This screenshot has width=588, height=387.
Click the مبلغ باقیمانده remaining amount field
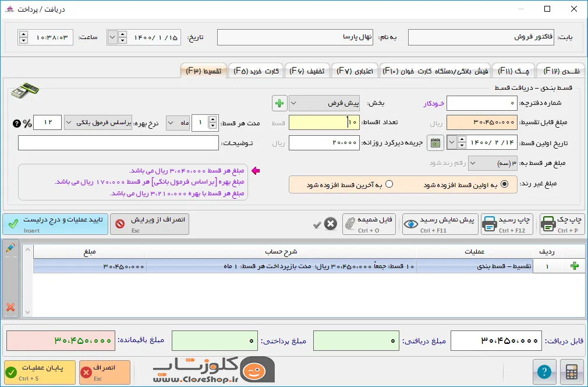pos(61,340)
